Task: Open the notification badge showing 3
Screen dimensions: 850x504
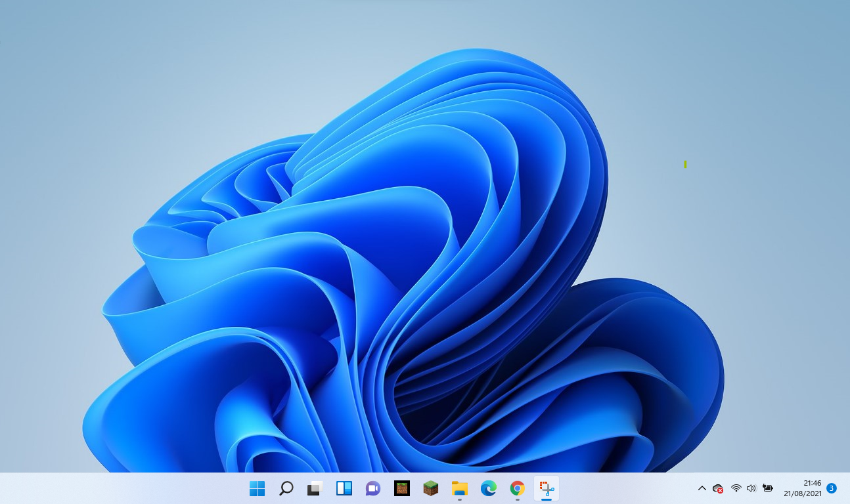Action: point(832,488)
